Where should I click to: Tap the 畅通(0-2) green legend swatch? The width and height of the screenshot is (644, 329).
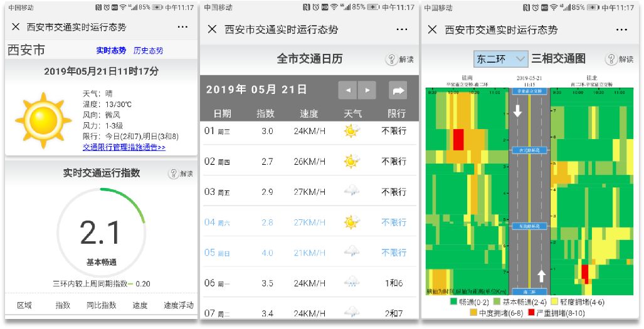pyautogui.click(x=453, y=302)
